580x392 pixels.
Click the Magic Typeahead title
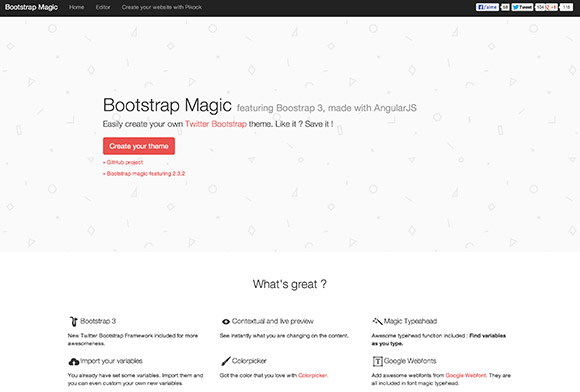tap(410, 321)
